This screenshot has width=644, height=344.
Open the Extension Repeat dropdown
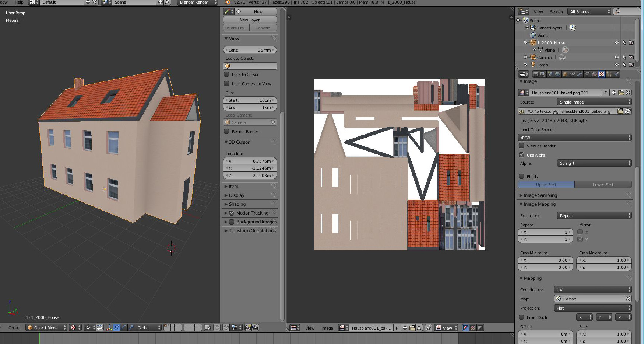(594, 216)
